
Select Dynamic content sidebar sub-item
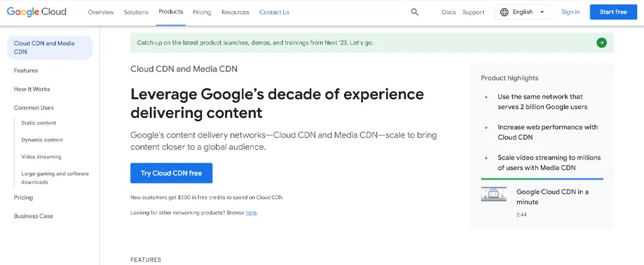coord(42,140)
